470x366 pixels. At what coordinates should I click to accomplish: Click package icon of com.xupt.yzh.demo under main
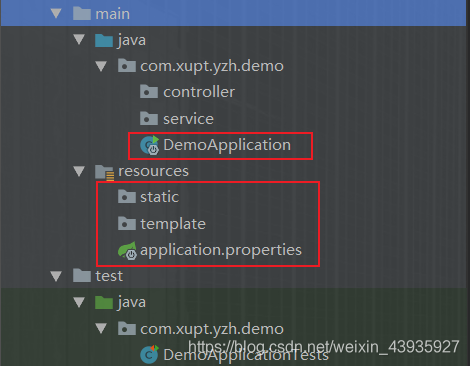click(127, 66)
